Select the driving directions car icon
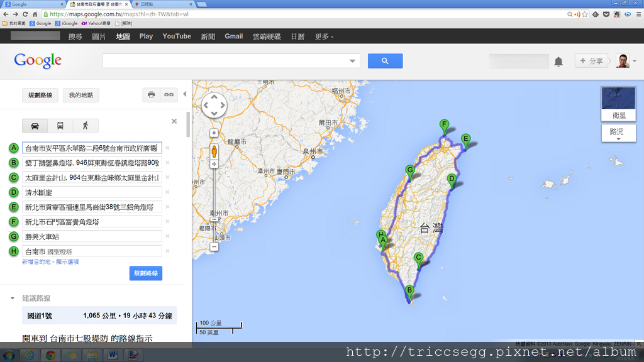The image size is (644, 362). click(x=35, y=126)
